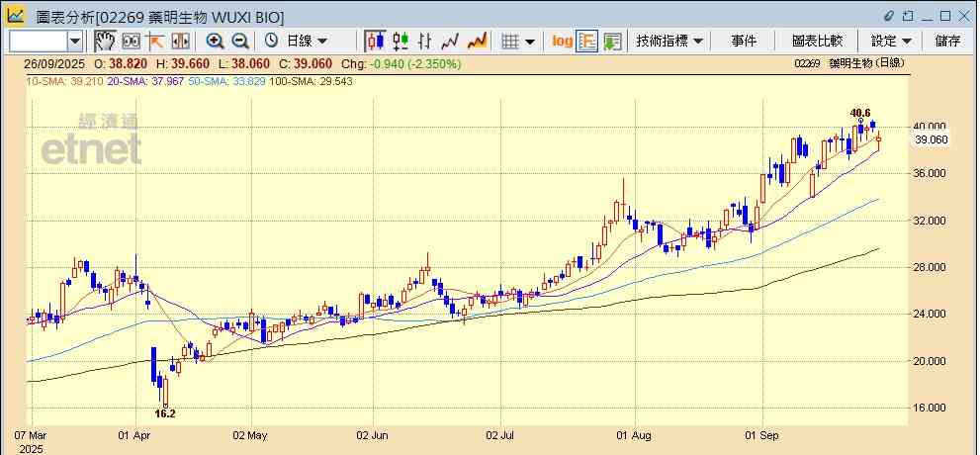The width and height of the screenshot is (980, 455).
Task: Click the 07 Mar date axis label
Action: pos(32,435)
